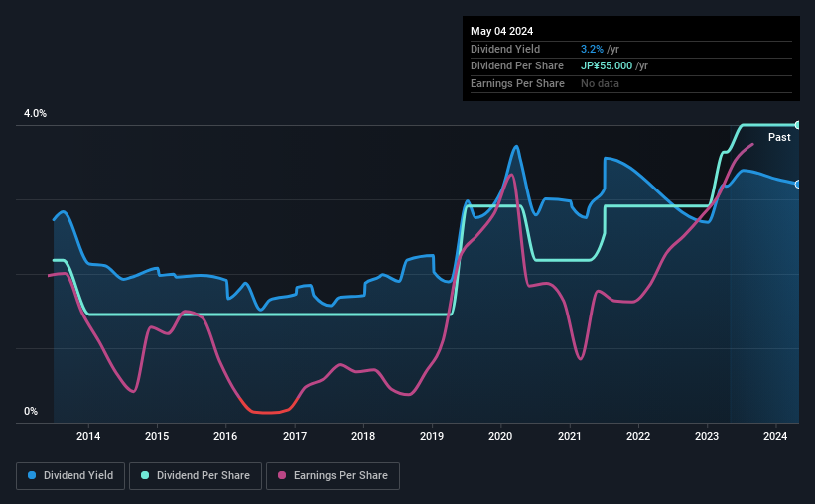Select the 2019 label on the timeline axis
This screenshot has height=504, width=815.
tap(432, 436)
